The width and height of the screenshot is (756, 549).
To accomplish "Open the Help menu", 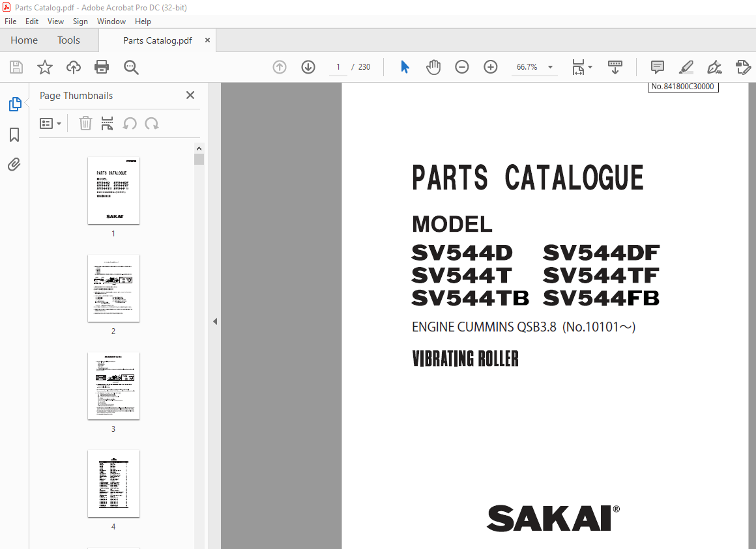I will tap(143, 21).
